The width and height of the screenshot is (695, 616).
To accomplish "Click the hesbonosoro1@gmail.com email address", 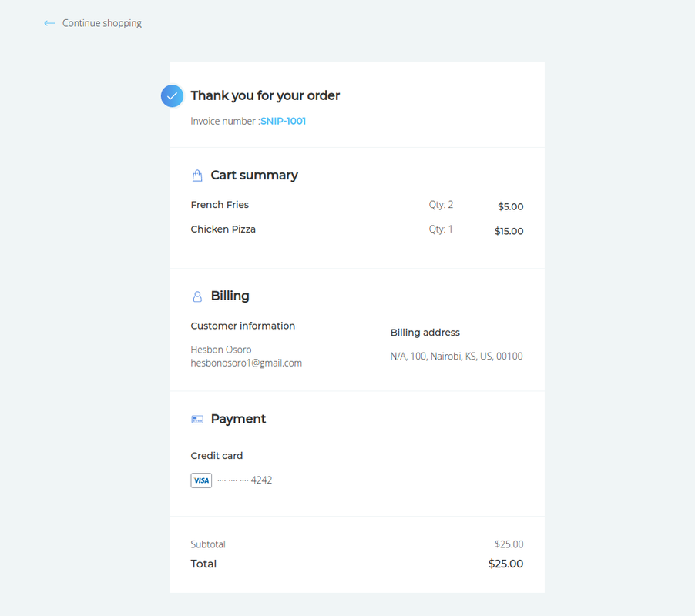I will pos(247,363).
